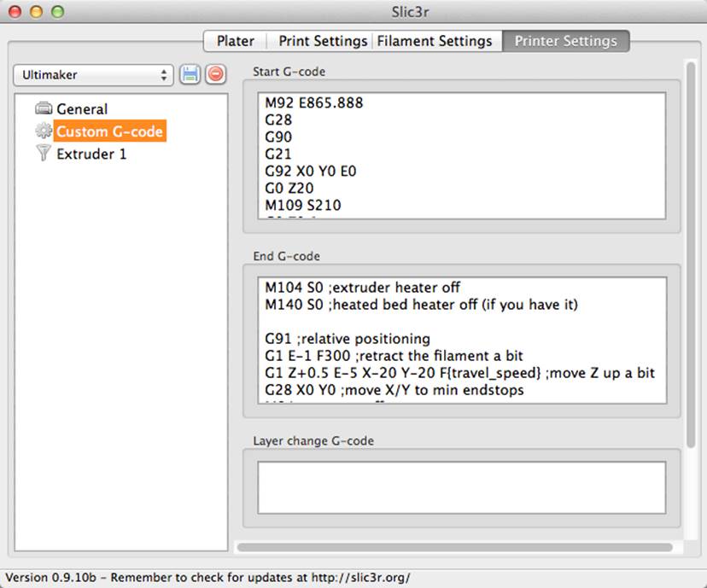
Task: Minimize Slic3r with the yellow button
Action: pyautogui.click(x=36, y=12)
